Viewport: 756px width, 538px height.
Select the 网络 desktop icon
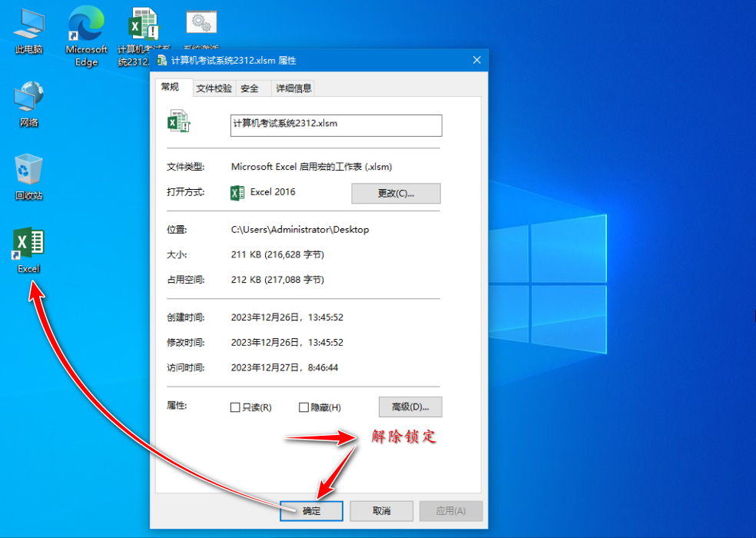point(29,105)
